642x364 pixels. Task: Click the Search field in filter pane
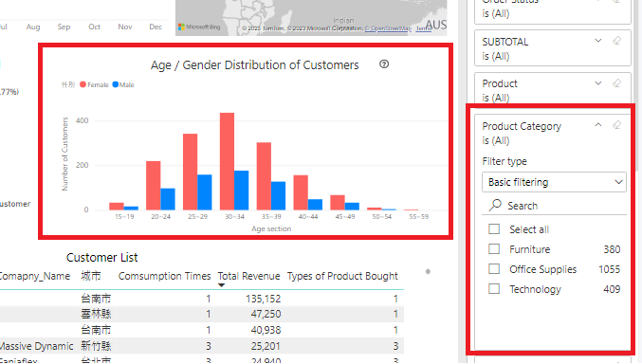pos(555,206)
